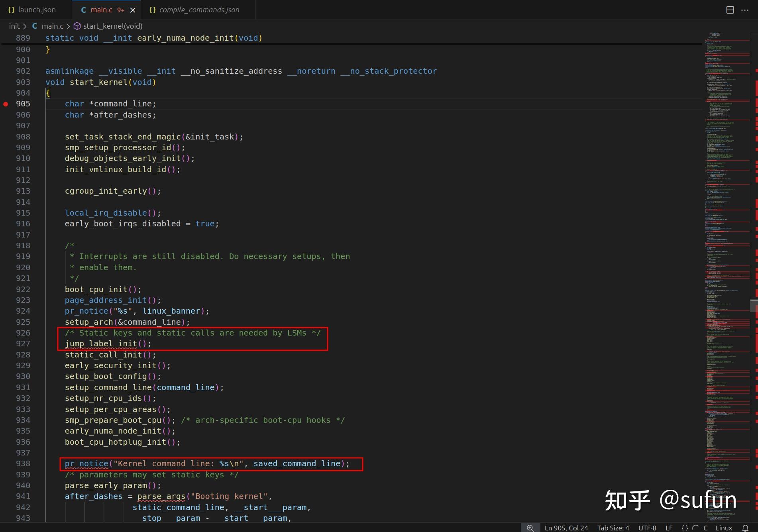Switch to the launch.json tab
The image size is (758, 532).
pos(36,10)
